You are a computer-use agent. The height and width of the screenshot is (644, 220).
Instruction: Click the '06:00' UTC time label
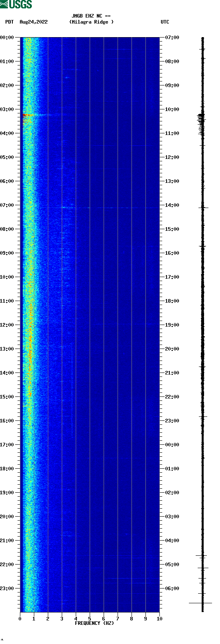tap(172, 589)
